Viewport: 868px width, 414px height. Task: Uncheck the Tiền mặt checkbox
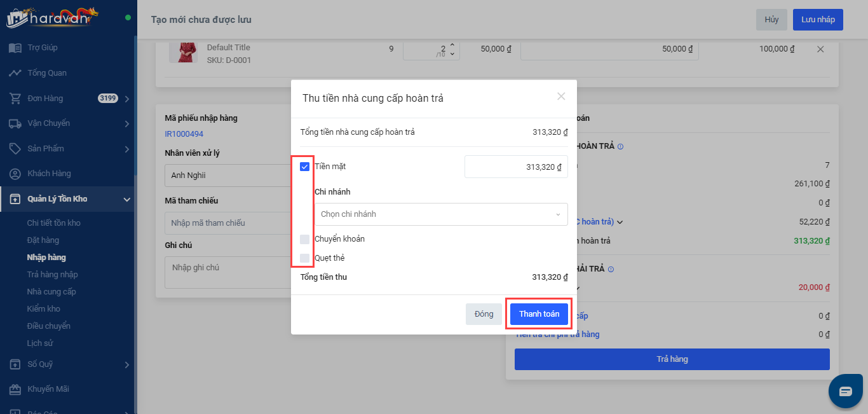(305, 167)
